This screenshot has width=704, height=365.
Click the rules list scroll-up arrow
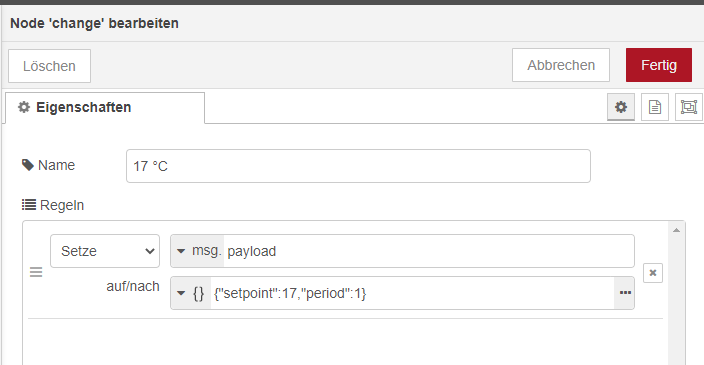(x=676, y=230)
